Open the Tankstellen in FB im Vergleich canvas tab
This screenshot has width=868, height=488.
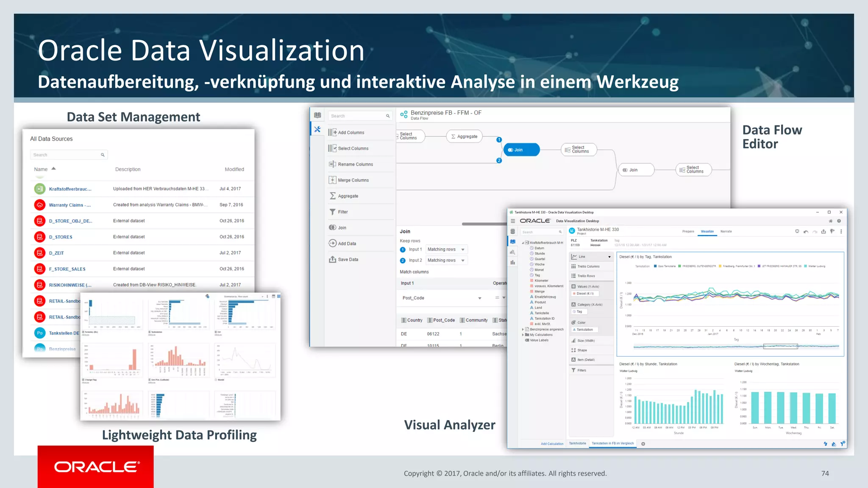(613, 444)
